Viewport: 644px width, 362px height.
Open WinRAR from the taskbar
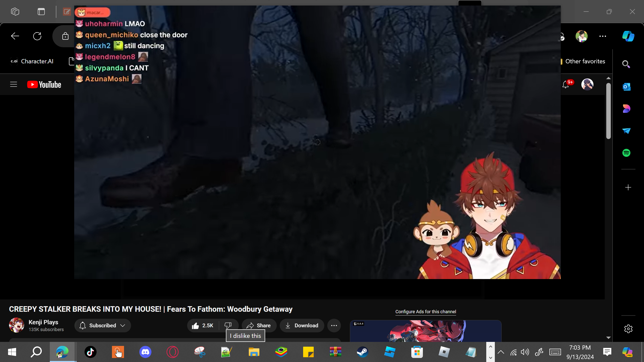point(336,352)
